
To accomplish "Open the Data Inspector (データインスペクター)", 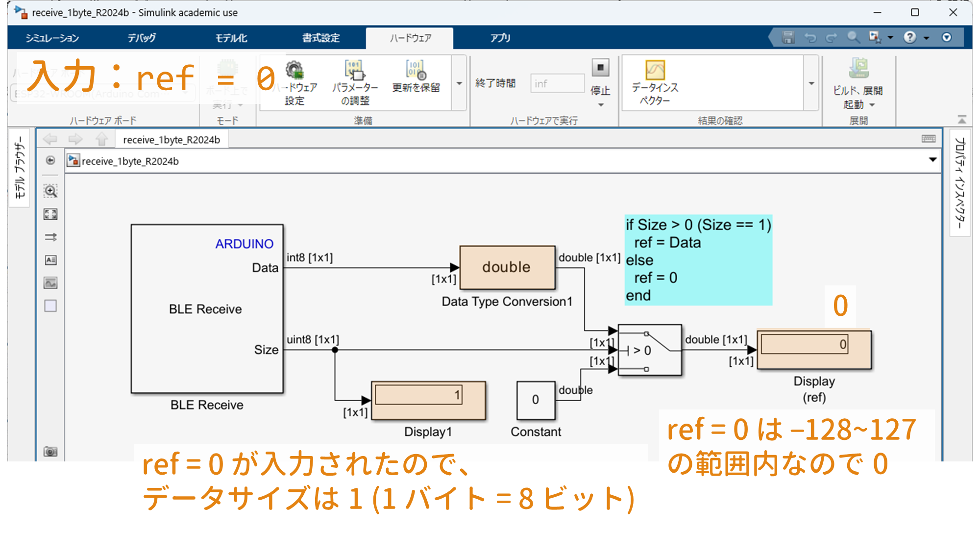I will point(655,71).
